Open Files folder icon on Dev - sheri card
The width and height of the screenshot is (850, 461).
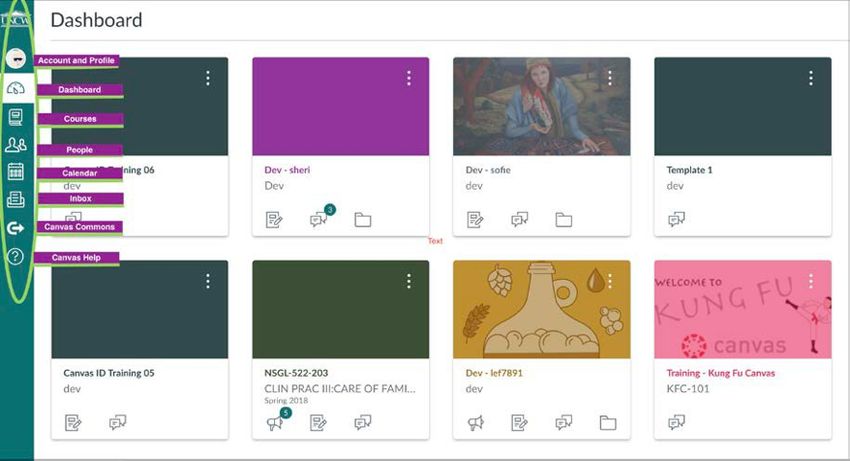363,220
